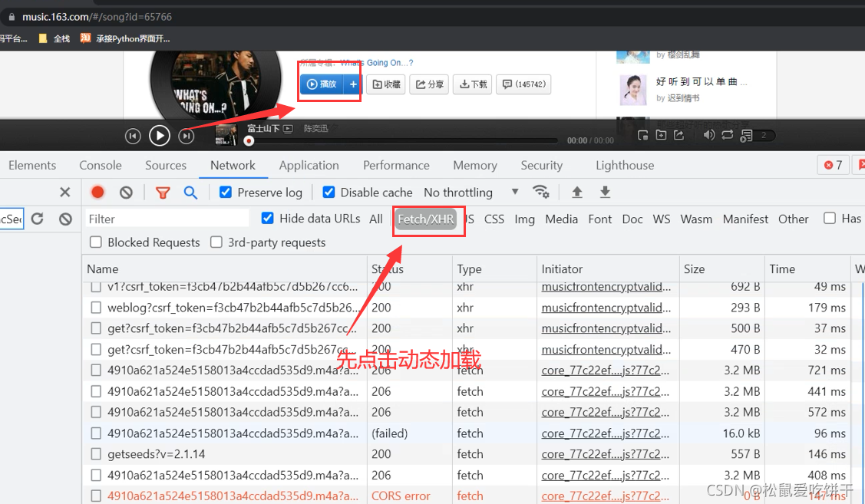The width and height of the screenshot is (865, 504).
Task: Click the music player play button
Action: (160, 135)
